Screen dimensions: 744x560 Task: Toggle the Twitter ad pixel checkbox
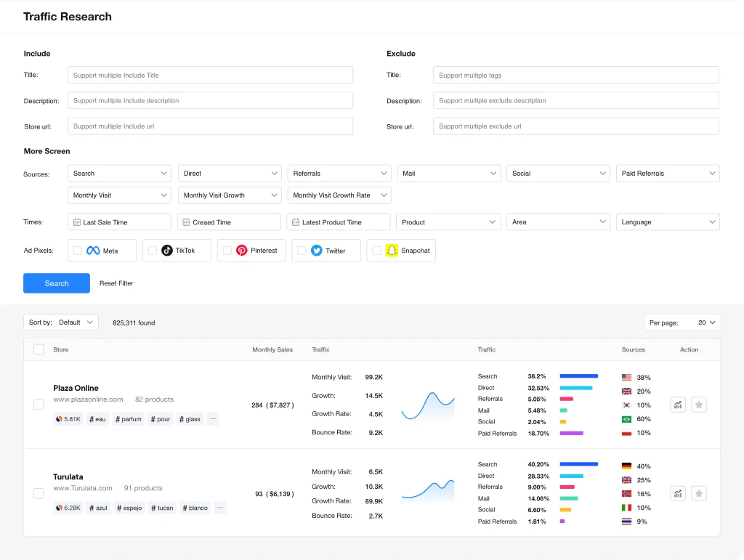point(302,251)
